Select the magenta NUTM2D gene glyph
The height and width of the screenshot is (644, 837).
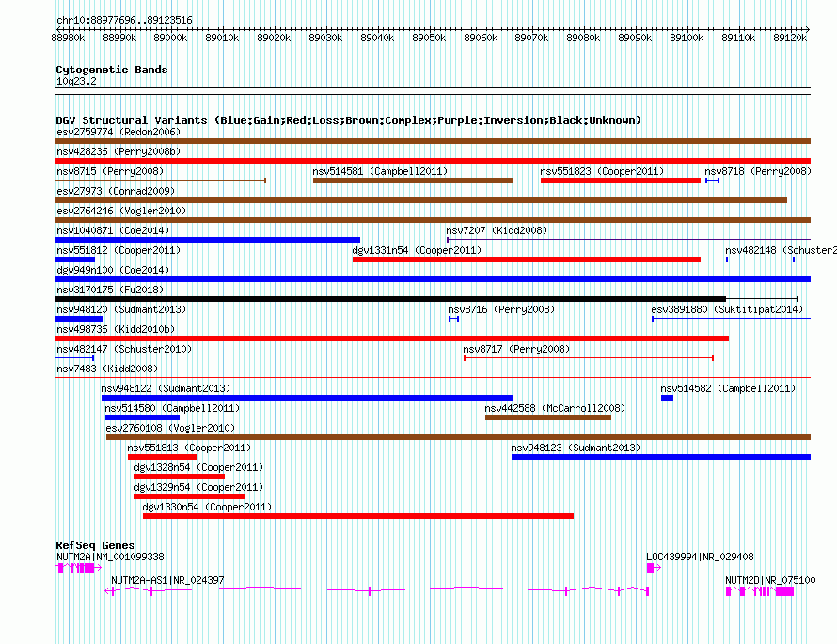(x=760, y=591)
